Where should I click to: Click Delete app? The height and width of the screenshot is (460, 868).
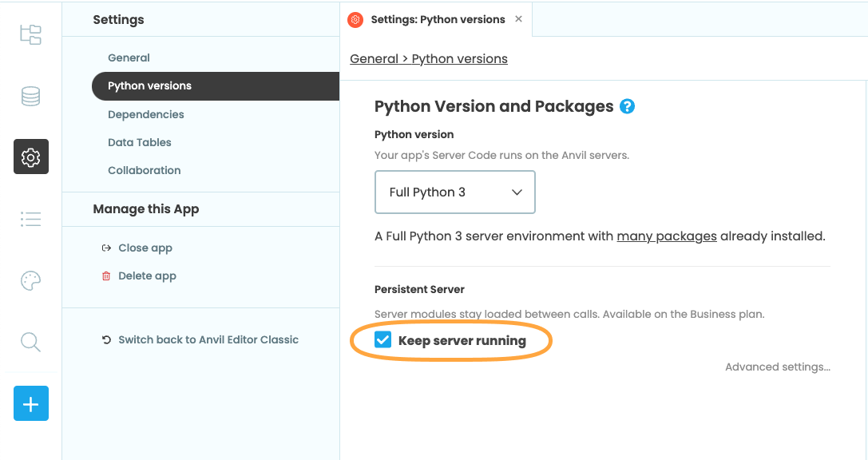146,276
